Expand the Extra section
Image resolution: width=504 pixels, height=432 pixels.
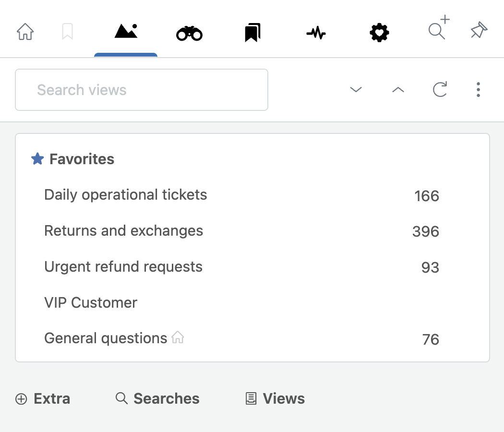(x=43, y=398)
